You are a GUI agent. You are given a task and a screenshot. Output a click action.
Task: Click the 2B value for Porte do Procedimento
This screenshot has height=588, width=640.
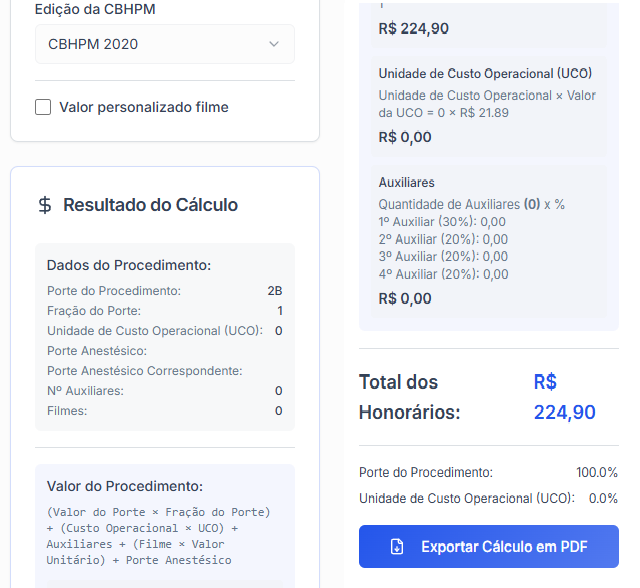tap(274, 291)
